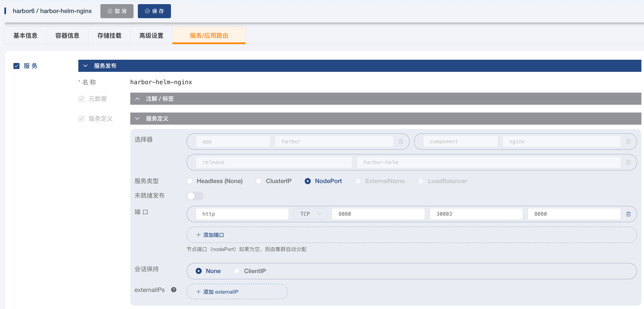The image size is (644, 309).
Task: Open the TCP protocol dropdown
Action: tap(310, 214)
